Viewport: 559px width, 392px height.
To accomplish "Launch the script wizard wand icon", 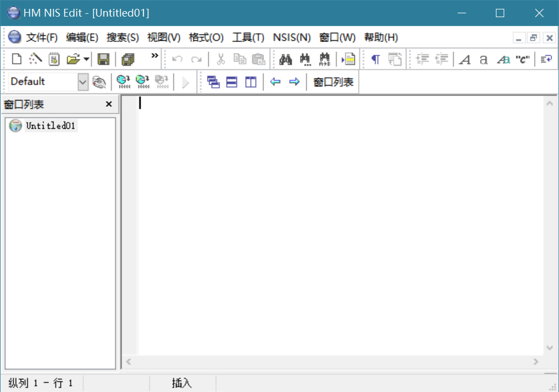I will 36,59.
